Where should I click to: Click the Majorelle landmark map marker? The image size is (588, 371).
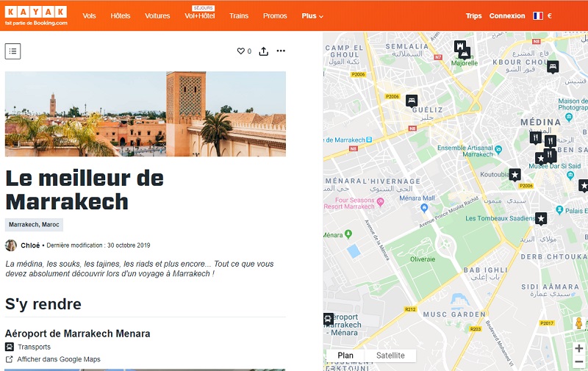(x=465, y=53)
